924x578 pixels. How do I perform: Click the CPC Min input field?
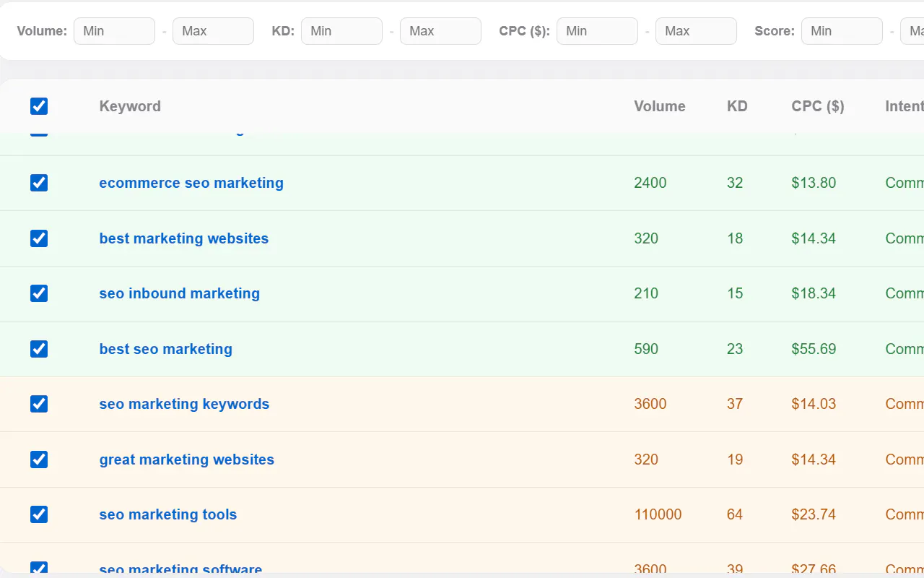597,31
